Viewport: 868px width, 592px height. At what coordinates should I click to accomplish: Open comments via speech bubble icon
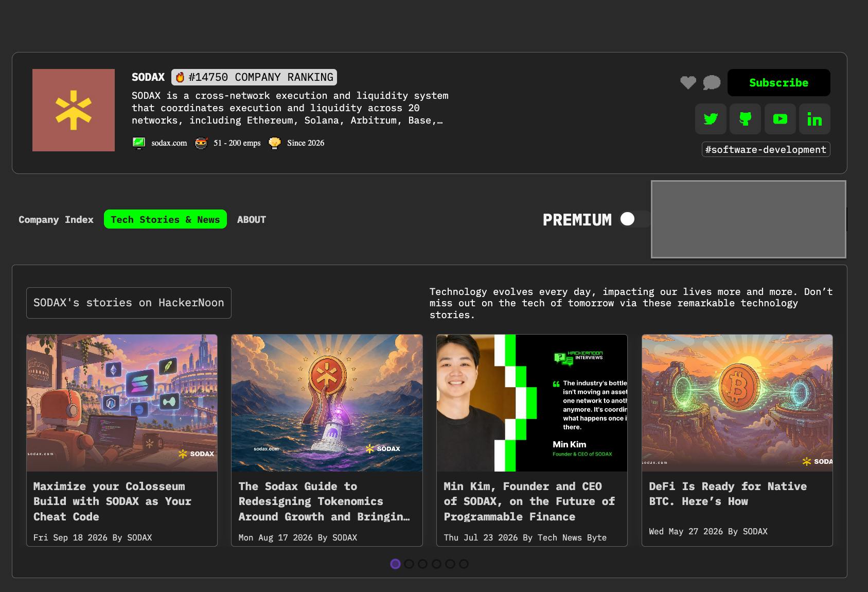coord(712,82)
